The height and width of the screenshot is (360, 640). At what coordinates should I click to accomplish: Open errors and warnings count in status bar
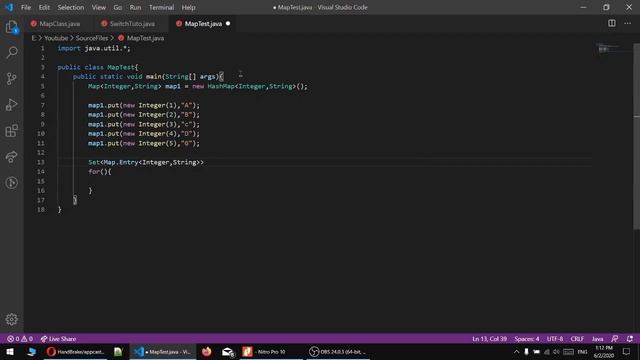pyautogui.click(x=20, y=339)
